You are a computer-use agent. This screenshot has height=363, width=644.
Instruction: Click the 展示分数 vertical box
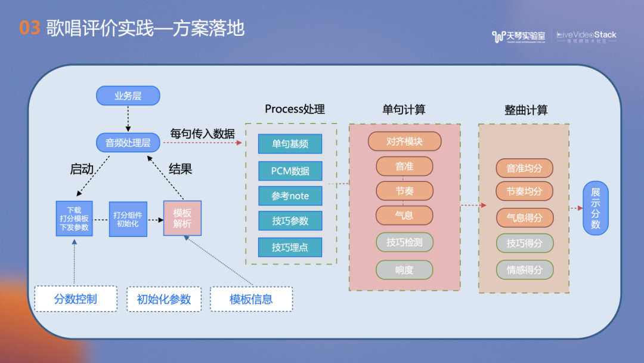595,208
